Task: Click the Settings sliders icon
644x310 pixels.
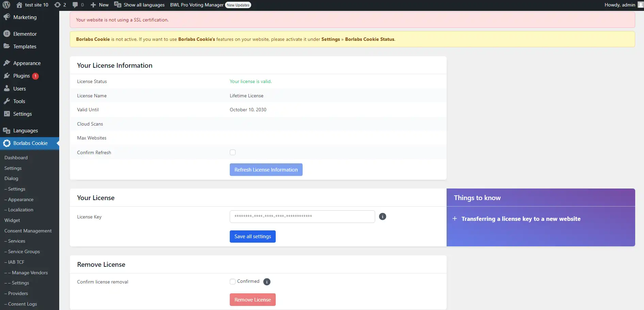Action: click(x=6, y=114)
